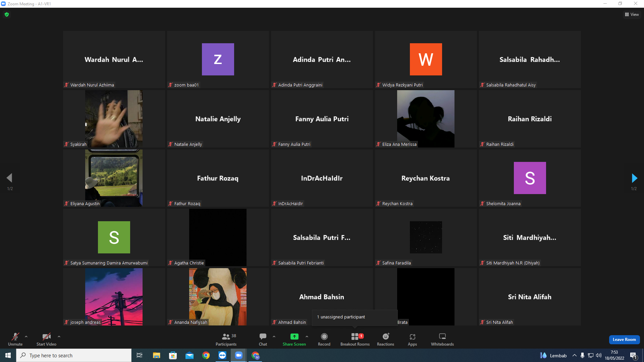Open Whiteboards
644x362 pixels.
pos(442,339)
